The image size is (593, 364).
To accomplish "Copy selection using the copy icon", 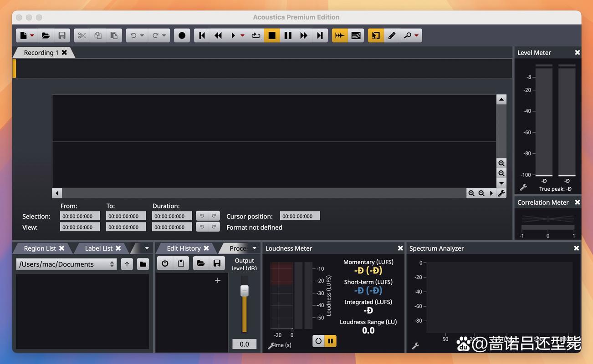I will (98, 35).
